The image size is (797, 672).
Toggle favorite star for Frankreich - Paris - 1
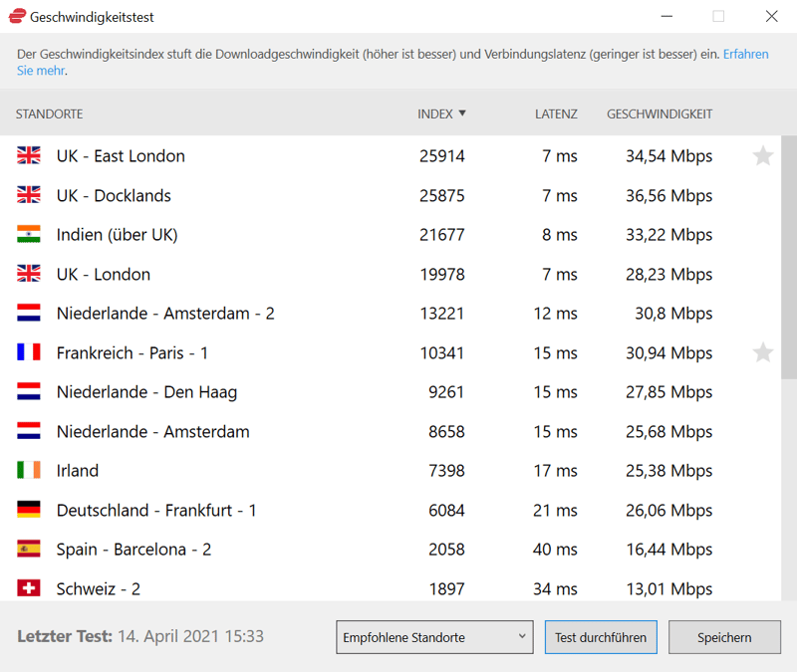pyautogui.click(x=762, y=352)
